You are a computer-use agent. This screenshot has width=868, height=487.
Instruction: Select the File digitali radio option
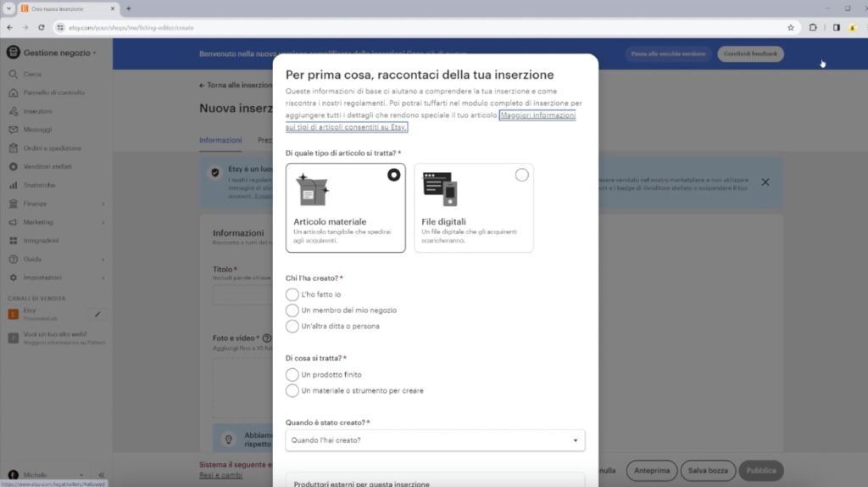pyautogui.click(x=521, y=175)
